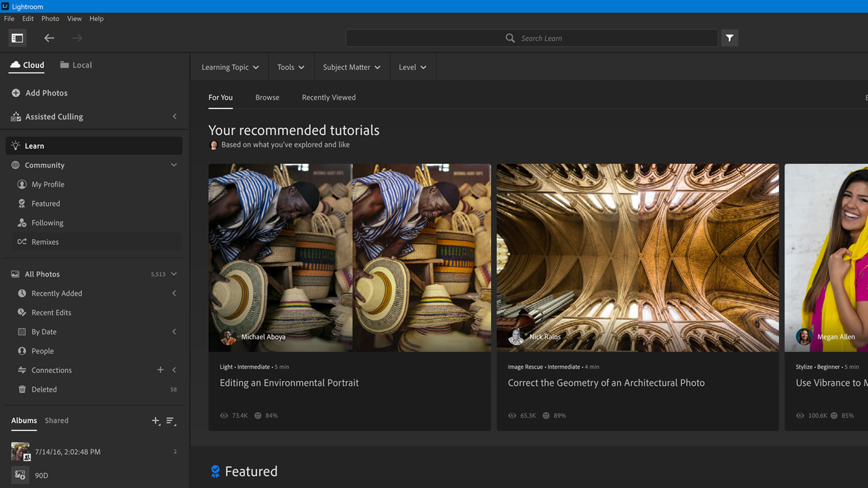Click the All Photos image icon
Image resolution: width=868 pixels, height=488 pixels.
point(16,274)
